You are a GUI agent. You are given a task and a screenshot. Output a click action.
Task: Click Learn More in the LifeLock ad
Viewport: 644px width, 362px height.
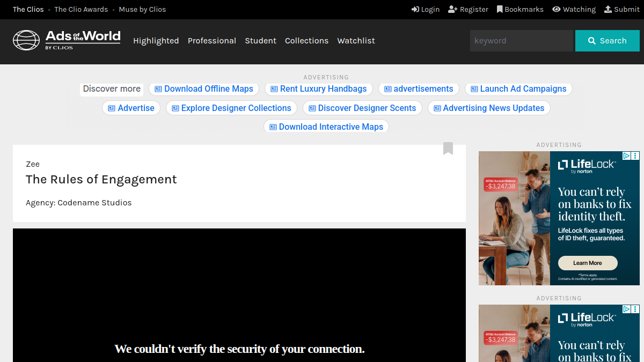[x=588, y=263]
